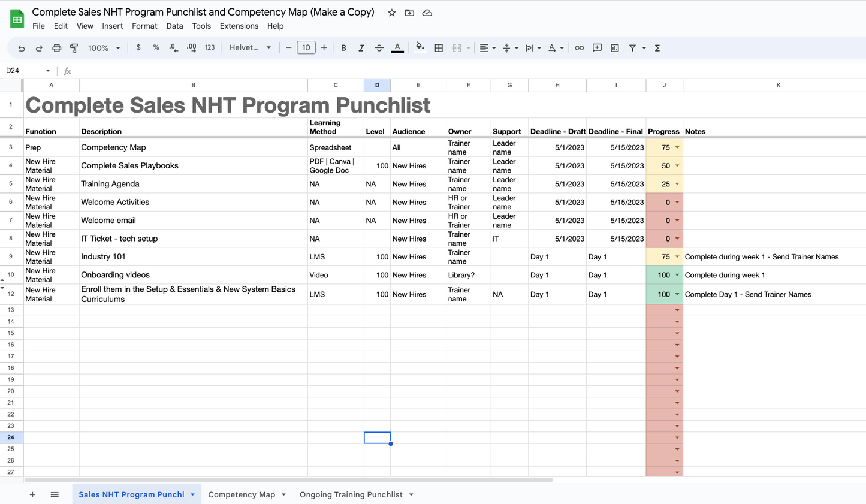Open the Extensions menu

click(239, 26)
